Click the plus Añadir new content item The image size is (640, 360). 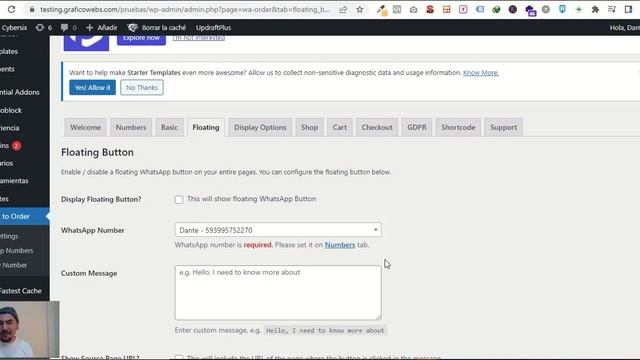pyautogui.click(x=102, y=27)
